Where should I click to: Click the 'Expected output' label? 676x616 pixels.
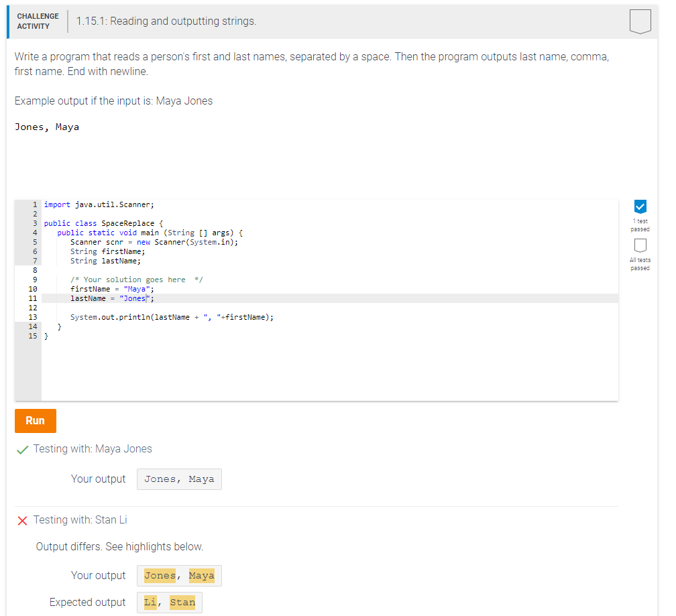[87, 602]
